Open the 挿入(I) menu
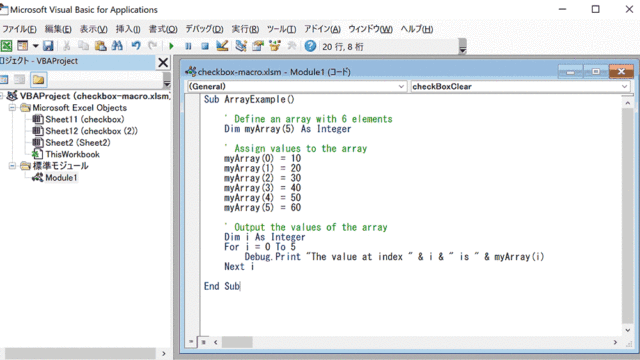 click(128, 29)
